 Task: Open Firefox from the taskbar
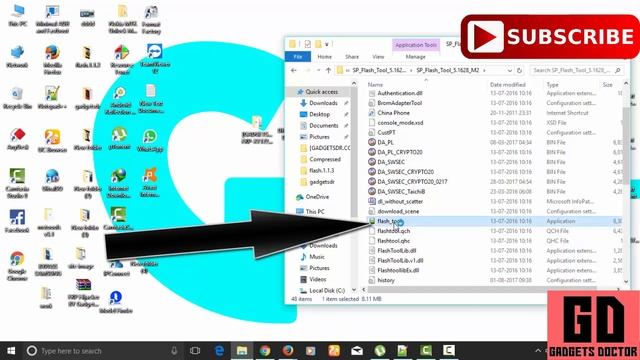[x=288, y=351]
